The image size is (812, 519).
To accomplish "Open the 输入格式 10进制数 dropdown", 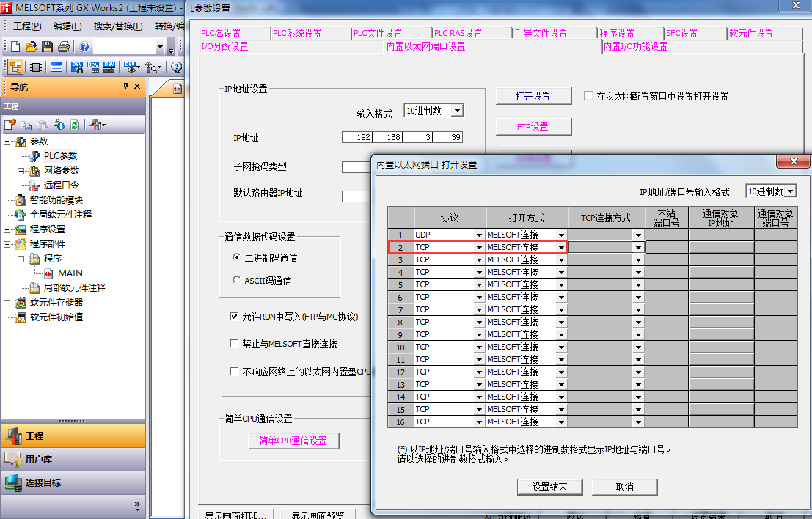I will coord(457,111).
